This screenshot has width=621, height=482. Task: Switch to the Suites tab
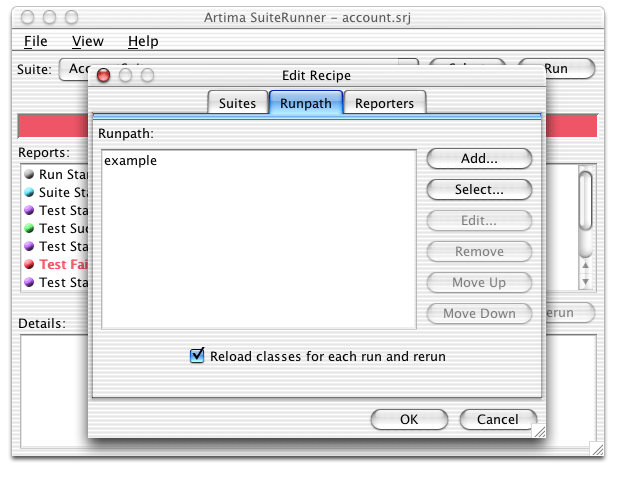238,103
